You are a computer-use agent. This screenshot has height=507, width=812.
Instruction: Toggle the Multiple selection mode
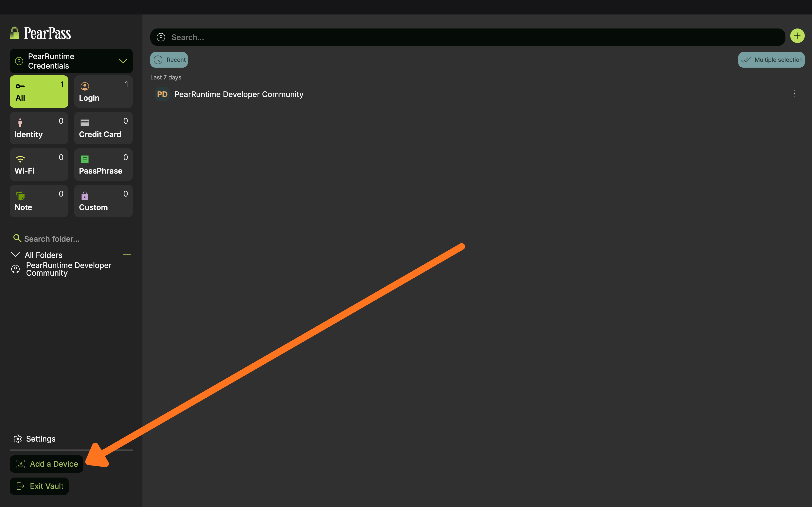(771, 60)
